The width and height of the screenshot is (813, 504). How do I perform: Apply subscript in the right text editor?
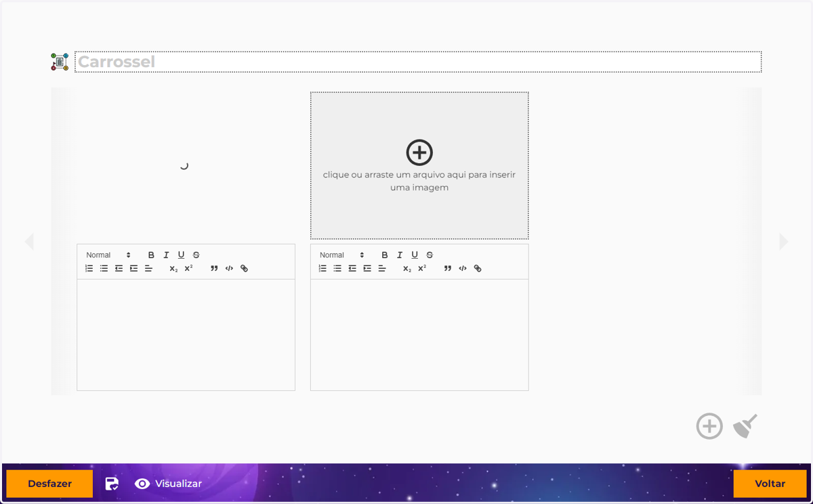pos(407,268)
